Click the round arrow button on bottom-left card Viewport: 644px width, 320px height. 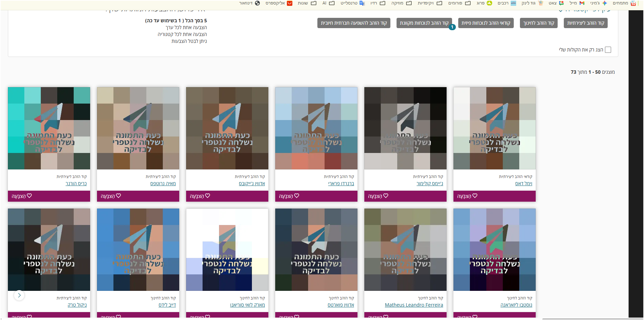click(19, 295)
